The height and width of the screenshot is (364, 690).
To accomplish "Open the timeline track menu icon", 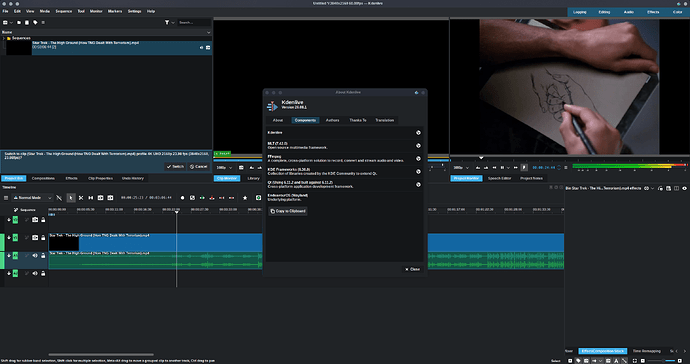I will pos(6,198).
